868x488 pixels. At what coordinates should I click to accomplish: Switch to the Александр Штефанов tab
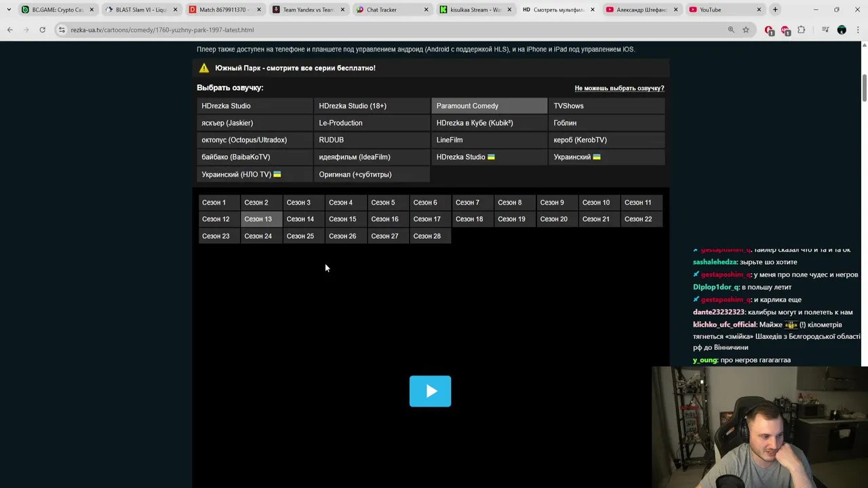coord(642,9)
